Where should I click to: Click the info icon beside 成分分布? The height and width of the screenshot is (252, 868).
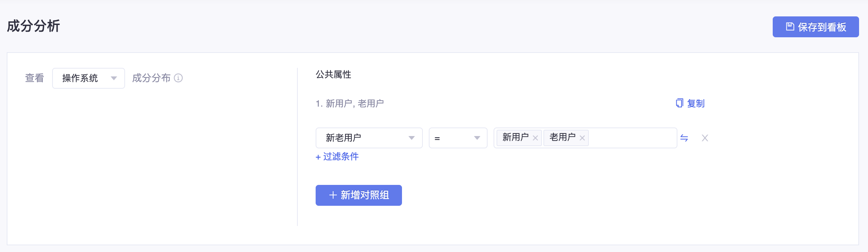[178, 78]
